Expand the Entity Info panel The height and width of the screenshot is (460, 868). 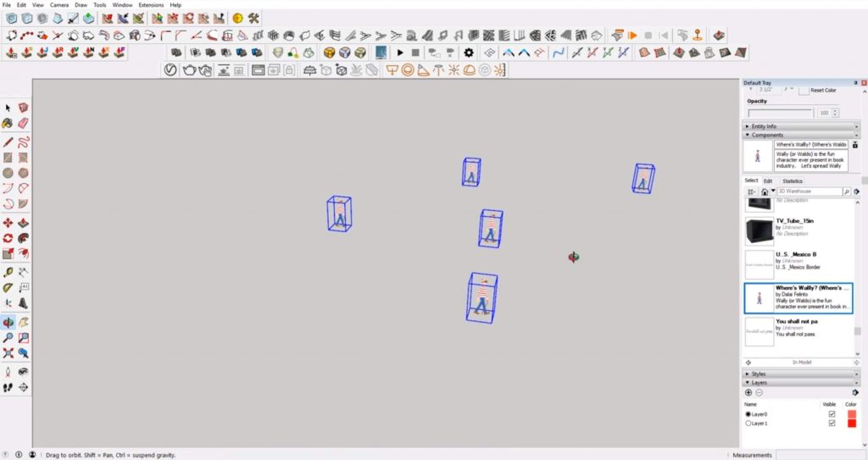click(748, 126)
